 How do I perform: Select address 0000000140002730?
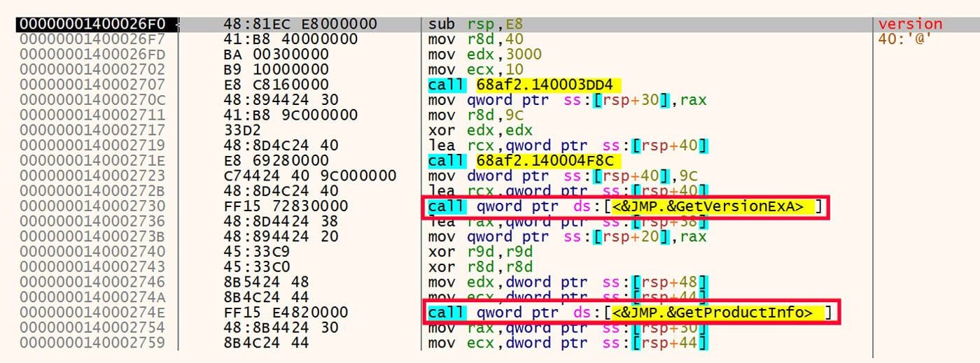pos(92,206)
